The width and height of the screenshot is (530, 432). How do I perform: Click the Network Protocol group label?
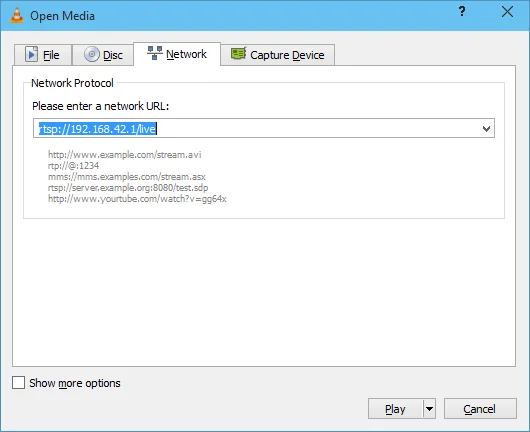pos(72,83)
